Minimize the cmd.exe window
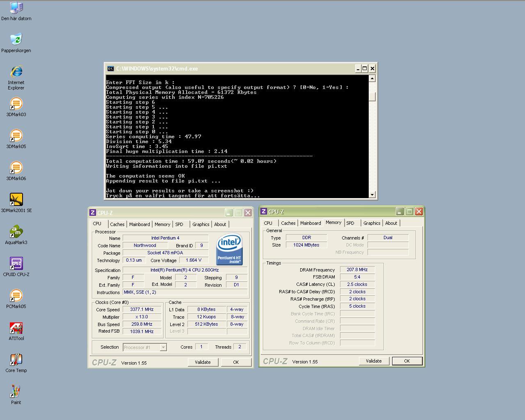This screenshot has width=525, height=420. tap(358, 68)
